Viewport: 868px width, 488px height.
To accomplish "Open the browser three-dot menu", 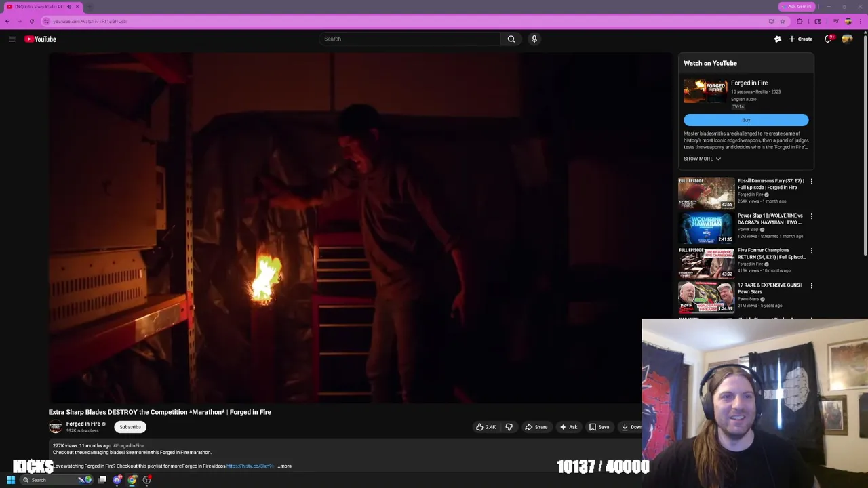I will [861, 21].
